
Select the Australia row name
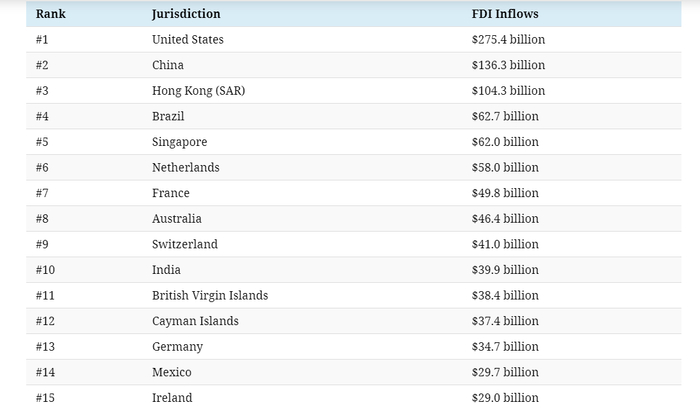point(176,219)
